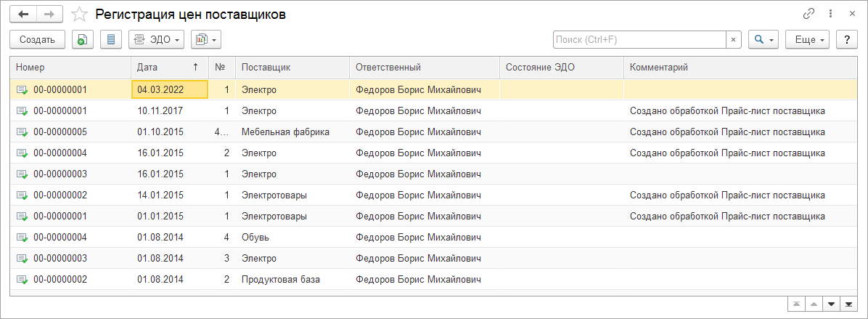
Task: Add this page to favorites with the star
Action: pos(80,15)
